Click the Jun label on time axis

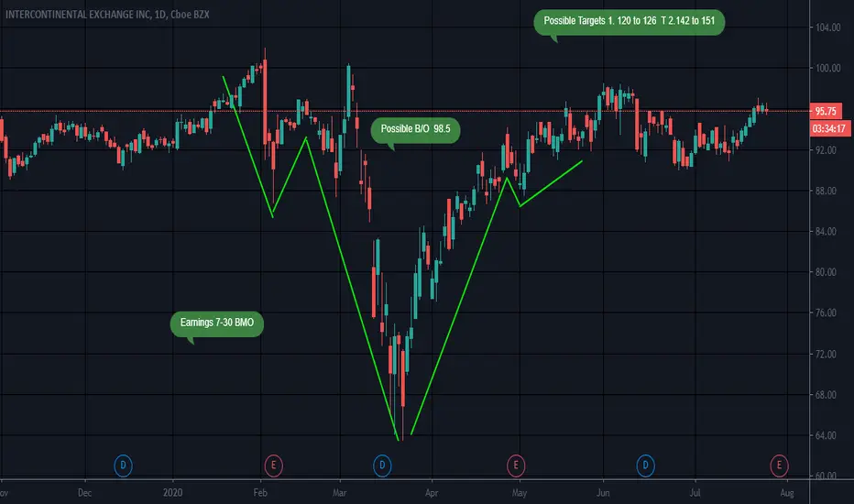[x=603, y=493]
